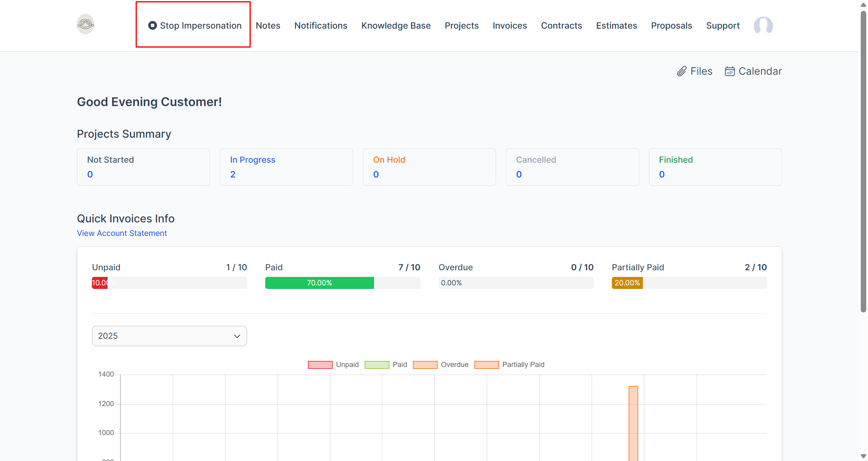Viewport: 868px width, 461px height.
Task: Click the Paid 70.00% progress bar
Action: 319,283
